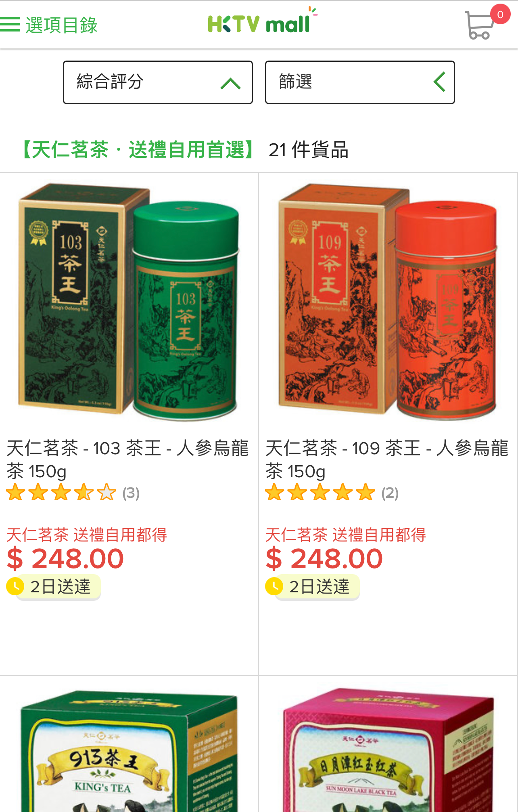This screenshot has height=812, width=518.
Task: Tap the HKTVmall logo
Action: point(262,21)
